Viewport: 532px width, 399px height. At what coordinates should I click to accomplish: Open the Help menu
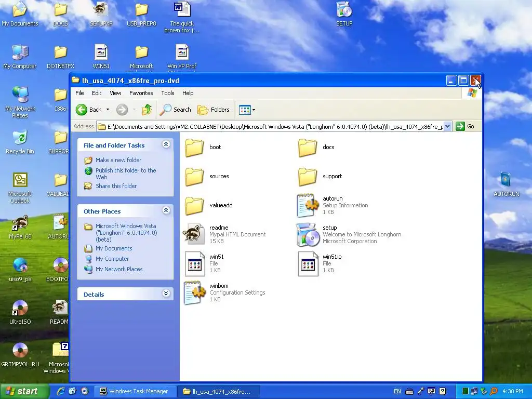(x=188, y=93)
